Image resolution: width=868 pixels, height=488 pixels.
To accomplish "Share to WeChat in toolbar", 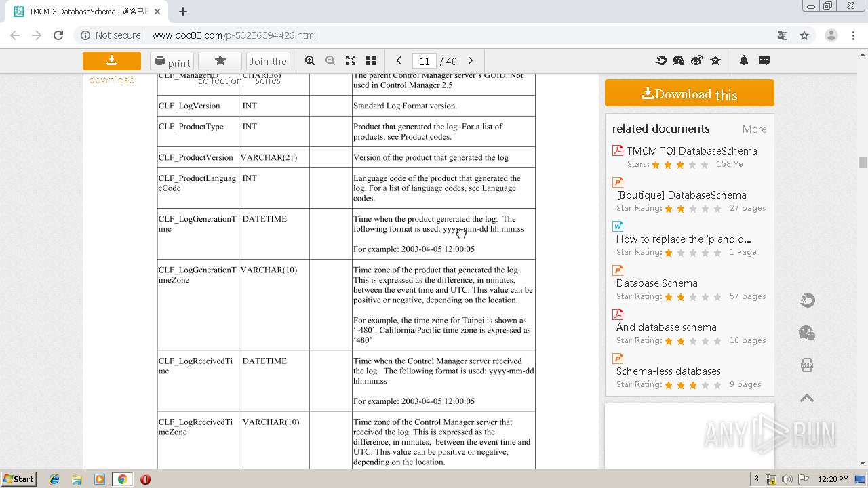I will click(x=679, y=60).
